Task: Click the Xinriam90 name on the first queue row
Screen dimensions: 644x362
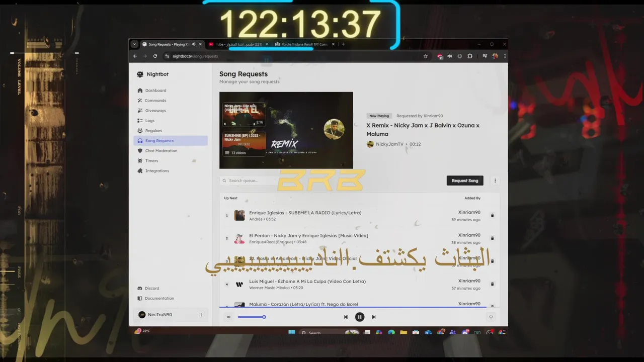Action: tap(469, 212)
